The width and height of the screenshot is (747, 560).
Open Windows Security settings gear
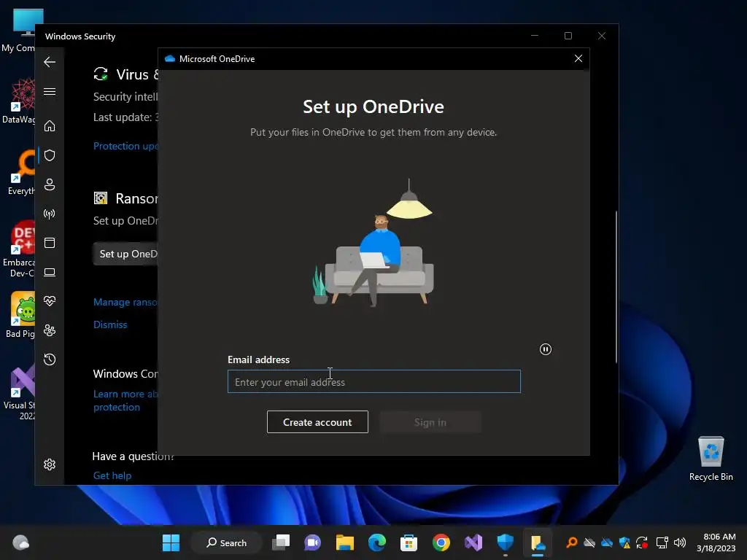(x=50, y=464)
